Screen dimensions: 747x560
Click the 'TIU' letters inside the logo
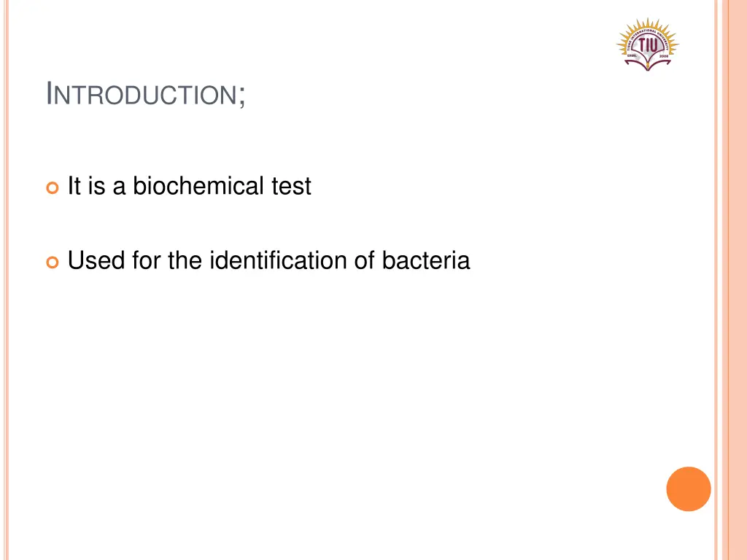tap(648, 44)
